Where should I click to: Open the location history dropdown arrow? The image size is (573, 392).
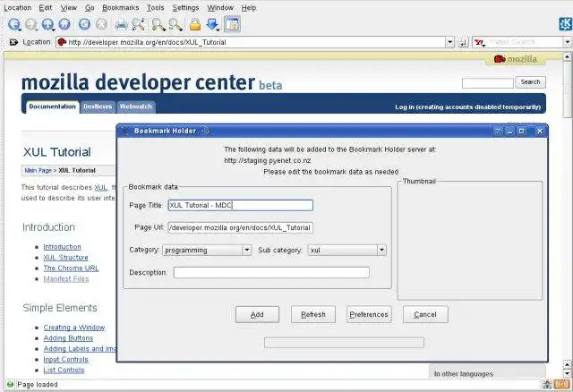(x=449, y=42)
